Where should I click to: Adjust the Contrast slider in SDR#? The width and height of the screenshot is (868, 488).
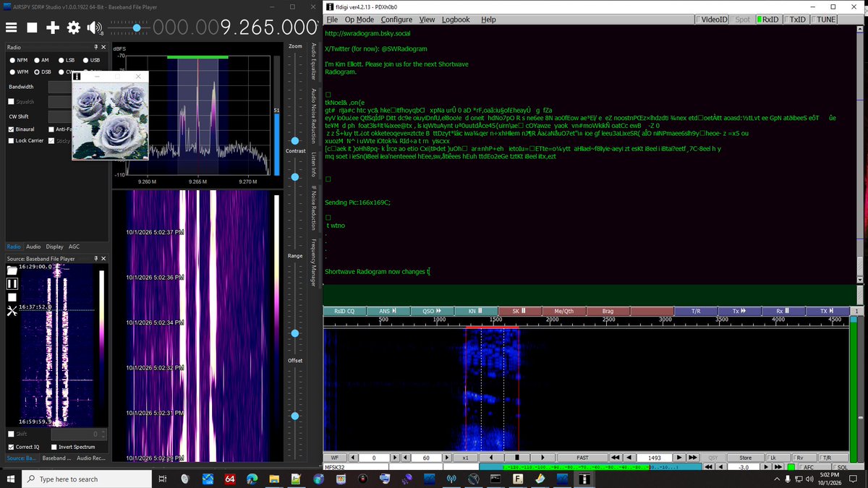295,176
